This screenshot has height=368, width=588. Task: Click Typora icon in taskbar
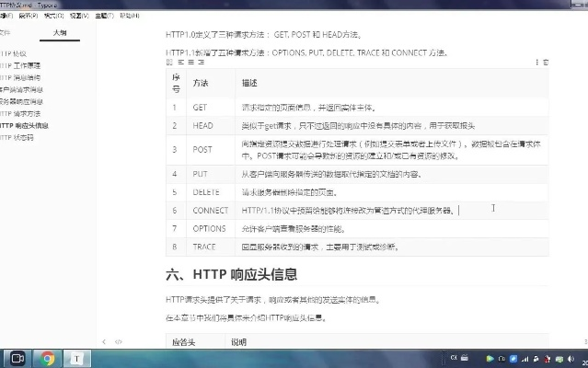80,358
